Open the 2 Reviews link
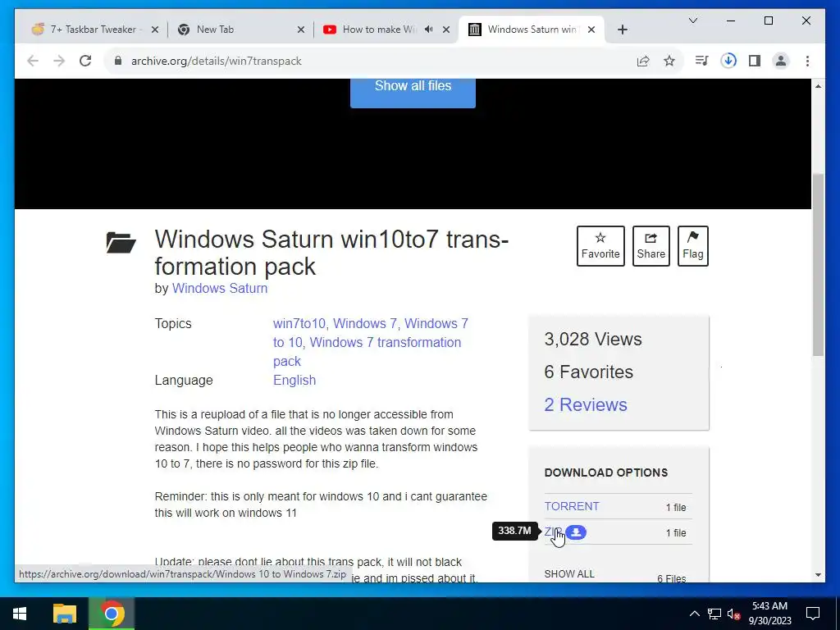The height and width of the screenshot is (630, 840). 586,404
